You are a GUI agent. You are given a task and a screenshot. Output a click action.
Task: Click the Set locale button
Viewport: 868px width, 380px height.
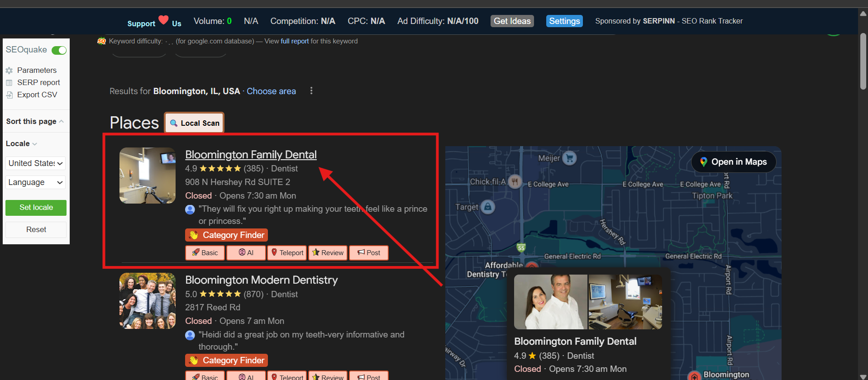[36, 208]
